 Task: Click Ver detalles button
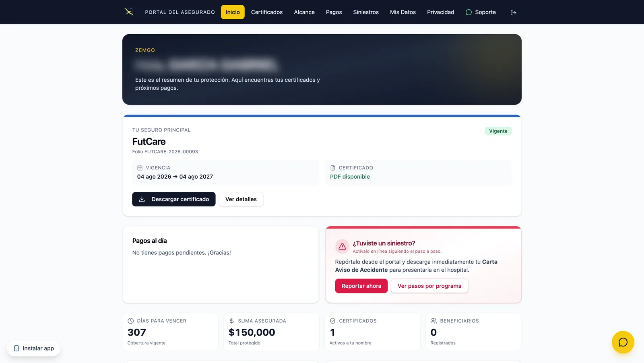point(241,199)
